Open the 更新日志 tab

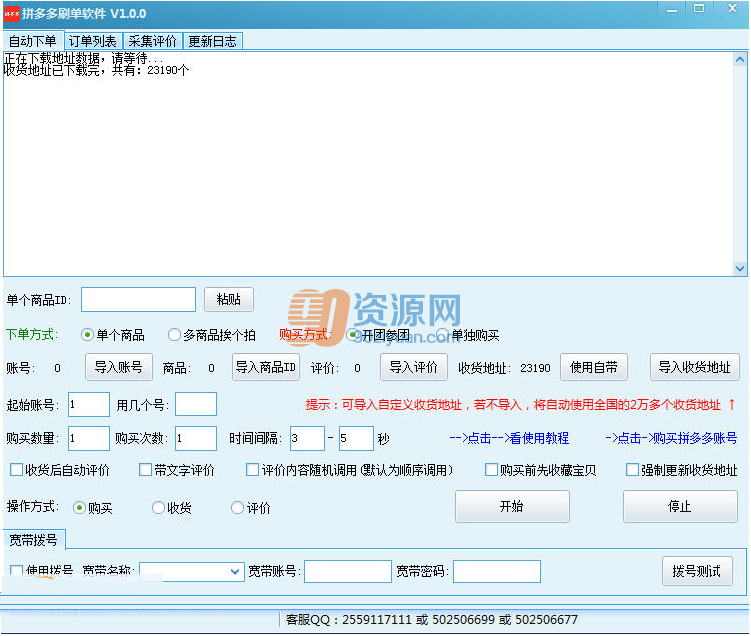[x=212, y=42]
